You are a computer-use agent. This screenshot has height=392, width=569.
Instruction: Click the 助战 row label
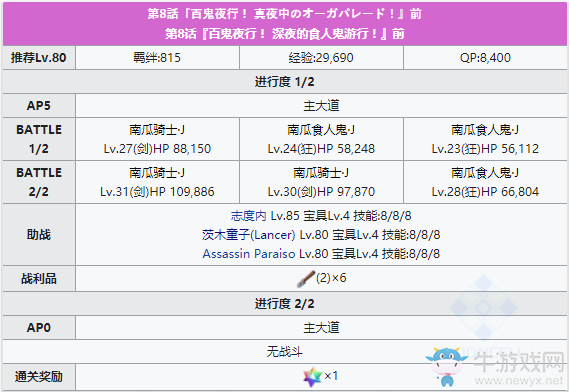click(x=39, y=234)
